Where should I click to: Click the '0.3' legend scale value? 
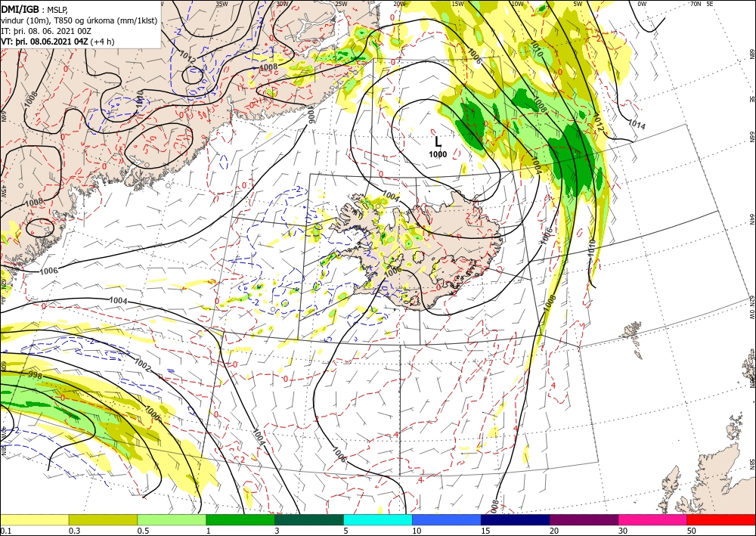pyautogui.click(x=74, y=531)
